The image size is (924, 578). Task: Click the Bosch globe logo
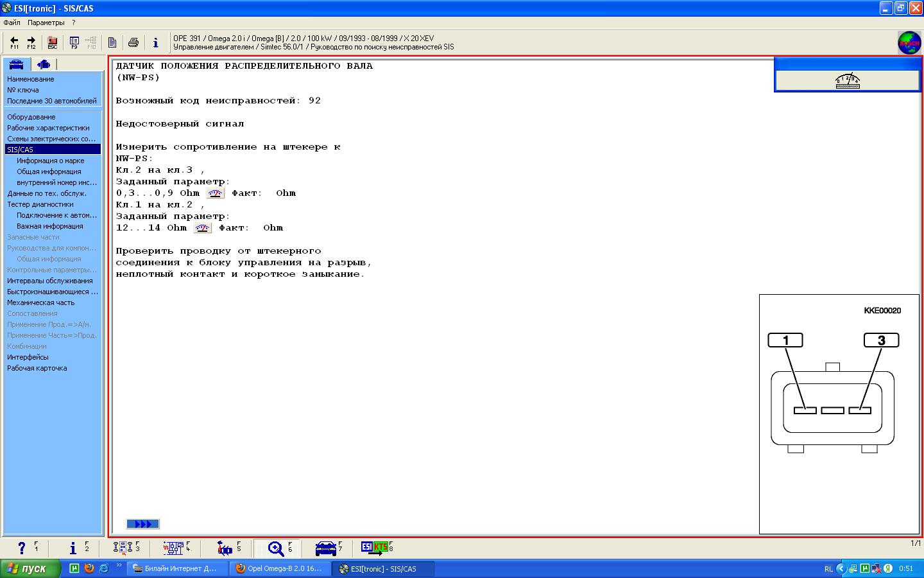909,43
